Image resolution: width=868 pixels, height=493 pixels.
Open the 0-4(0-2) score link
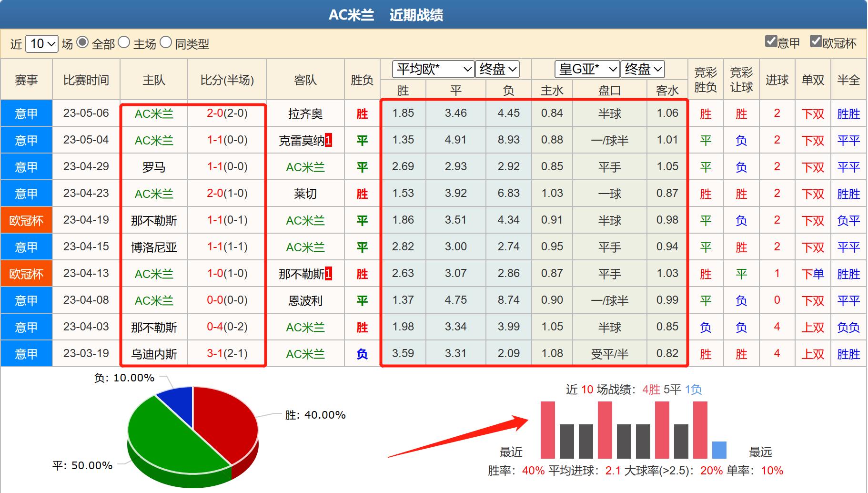[227, 327]
